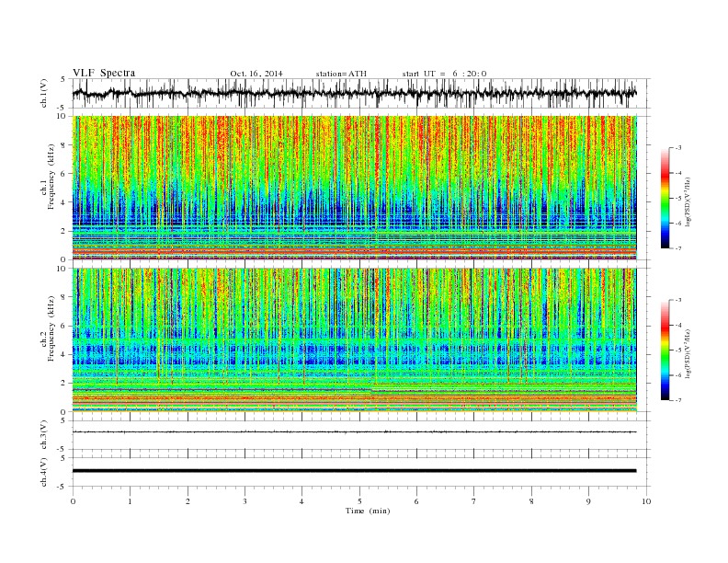Click the "ch.1 Frequency (kHz)" axis label
This screenshot has height=563, width=728.
48,177
